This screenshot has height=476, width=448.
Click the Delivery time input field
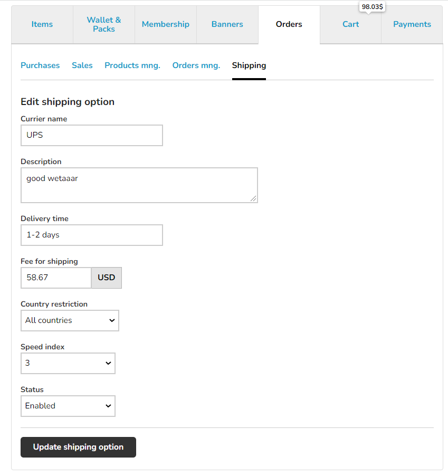tap(92, 235)
